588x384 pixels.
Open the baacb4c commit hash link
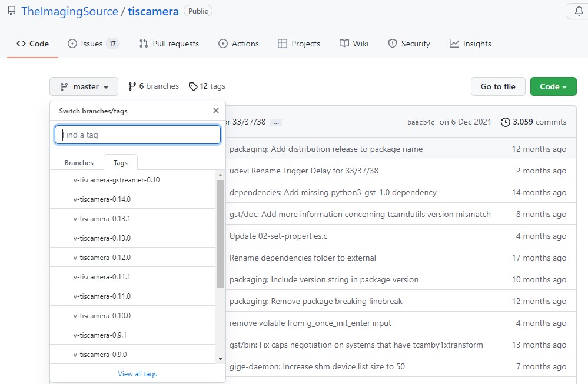[x=421, y=122]
